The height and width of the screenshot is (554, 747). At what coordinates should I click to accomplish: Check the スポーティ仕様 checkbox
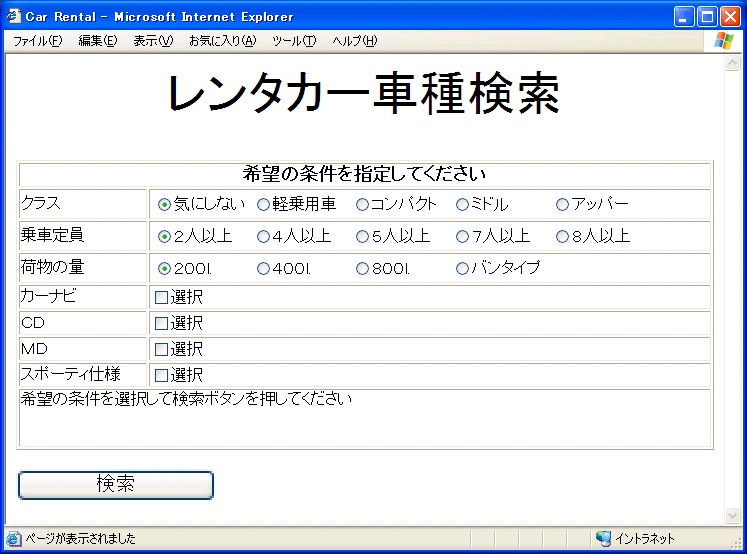[x=161, y=375]
